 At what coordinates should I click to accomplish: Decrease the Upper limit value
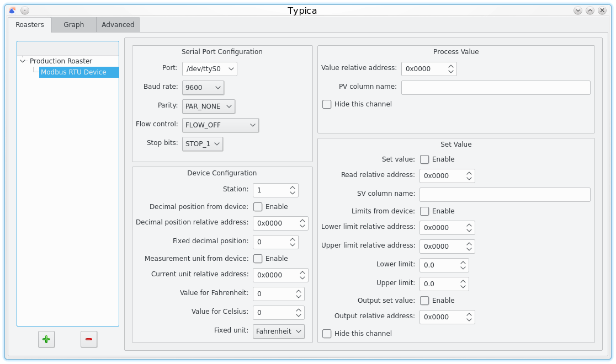click(463, 287)
